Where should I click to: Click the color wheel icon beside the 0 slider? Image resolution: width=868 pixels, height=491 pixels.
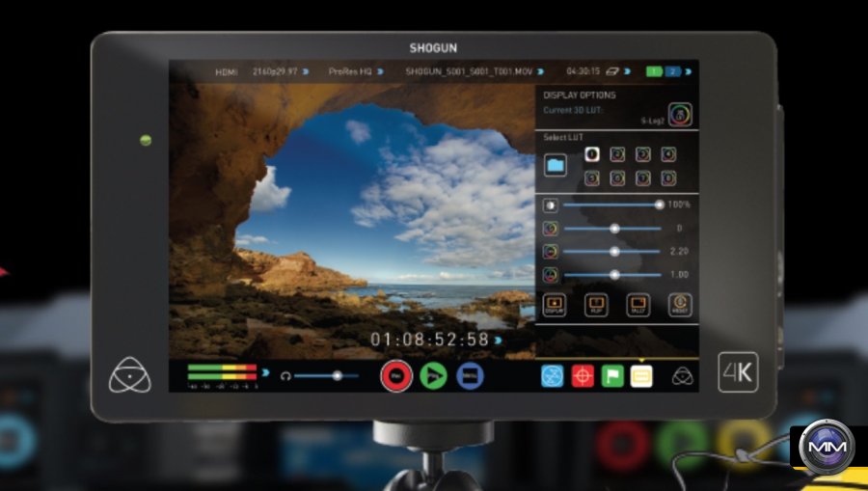551,228
